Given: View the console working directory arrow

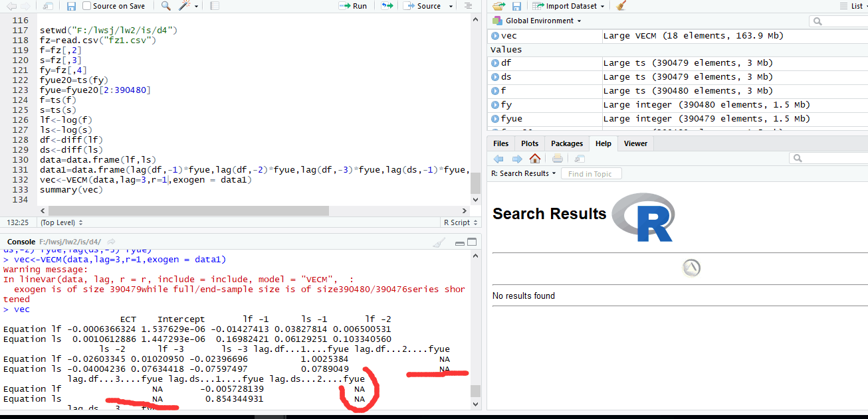Looking at the screenshot, I should [111, 242].
